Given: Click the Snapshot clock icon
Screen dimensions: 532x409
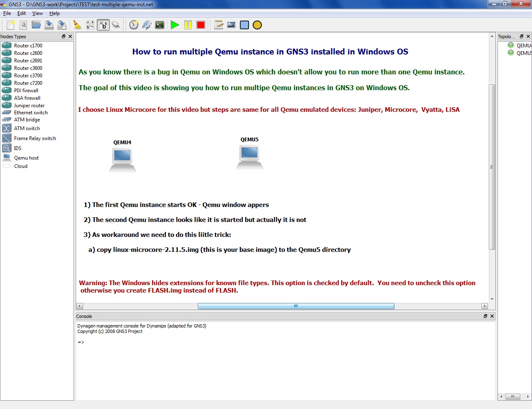Looking at the screenshot, I should coord(134,25).
